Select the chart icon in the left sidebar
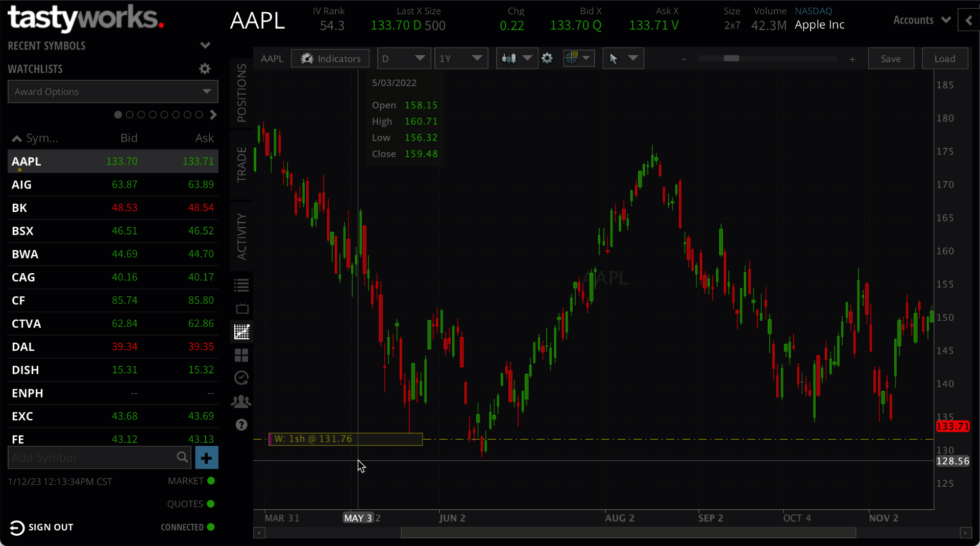Viewport: 980px width, 546px height. (x=241, y=331)
